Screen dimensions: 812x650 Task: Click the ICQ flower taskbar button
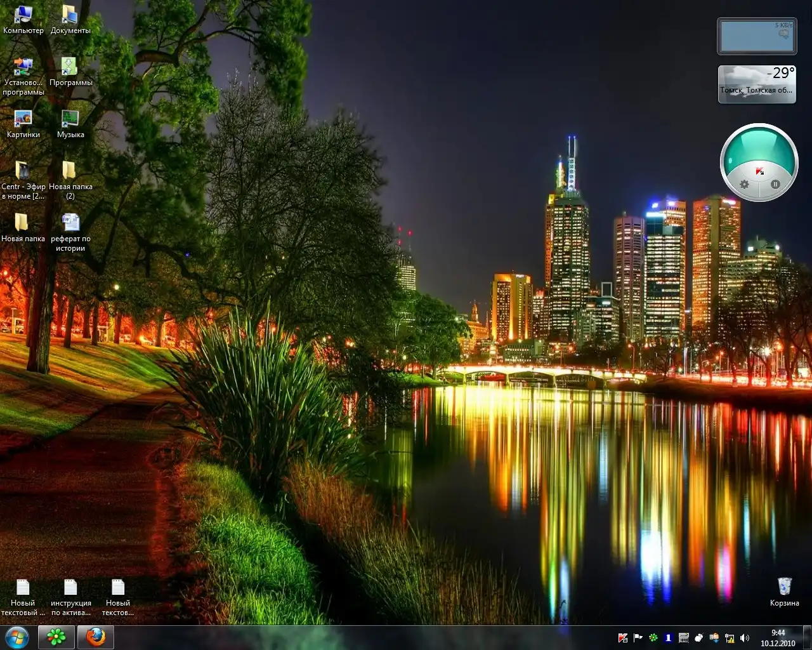57,637
